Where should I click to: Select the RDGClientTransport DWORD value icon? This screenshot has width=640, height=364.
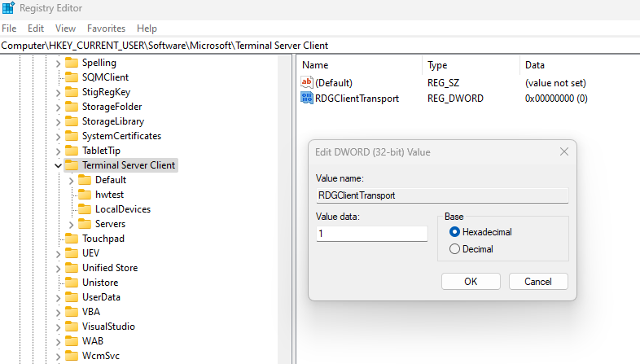pos(306,98)
